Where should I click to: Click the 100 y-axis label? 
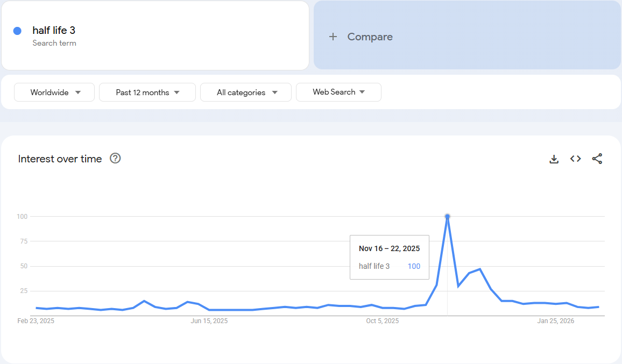22,217
